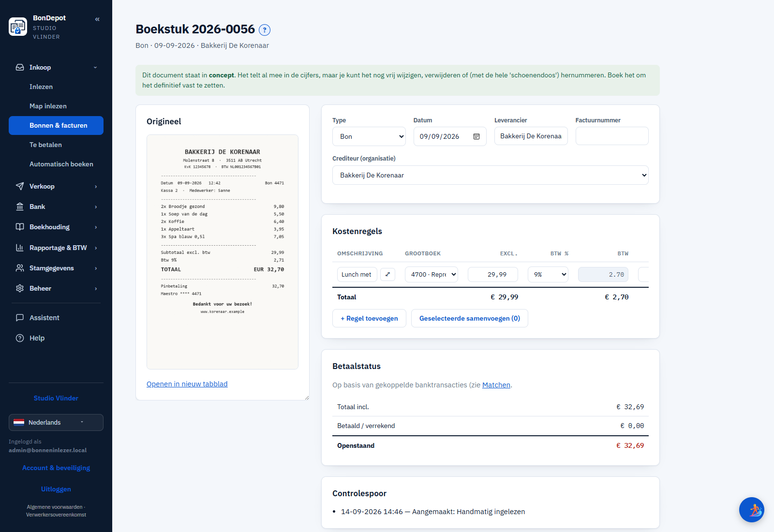Click the Beheer gear icon
Image resolution: width=774 pixels, height=532 pixels.
[20, 288]
